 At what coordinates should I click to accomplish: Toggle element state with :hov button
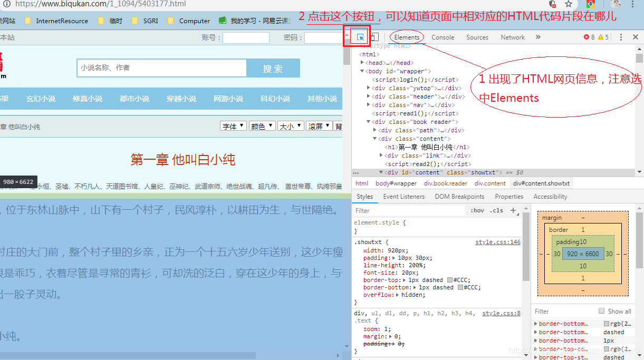click(476, 210)
